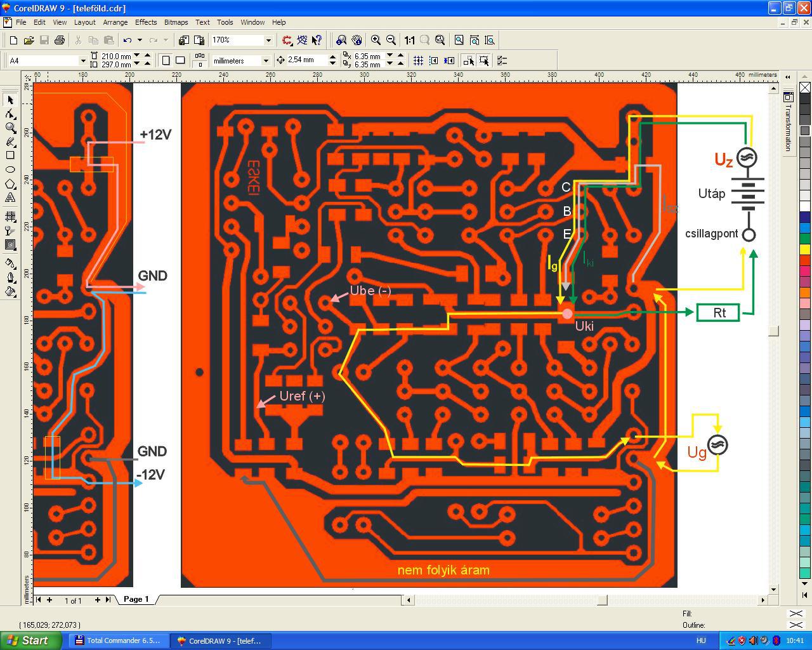Click CorelDRAW 9 taskbar button
This screenshot has width=812, height=650.
[x=220, y=640]
